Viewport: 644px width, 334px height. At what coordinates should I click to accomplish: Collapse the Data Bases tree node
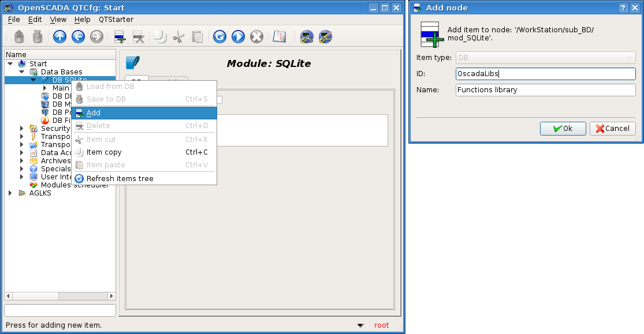pyautogui.click(x=22, y=72)
